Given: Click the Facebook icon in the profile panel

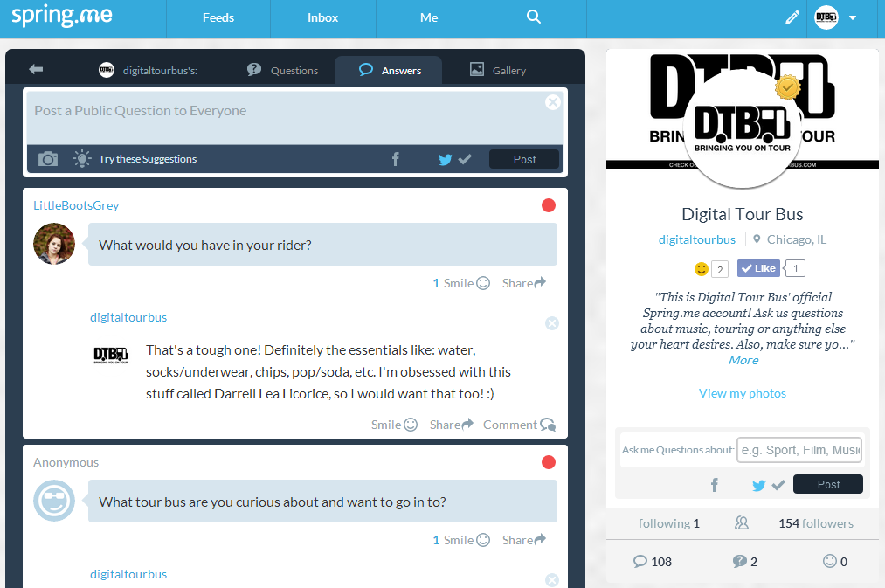Looking at the screenshot, I should 714,484.
